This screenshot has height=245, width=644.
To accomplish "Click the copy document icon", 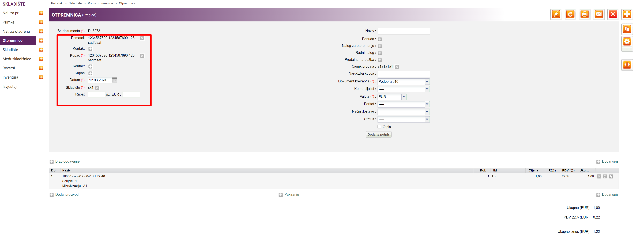I will [x=627, y=29].
